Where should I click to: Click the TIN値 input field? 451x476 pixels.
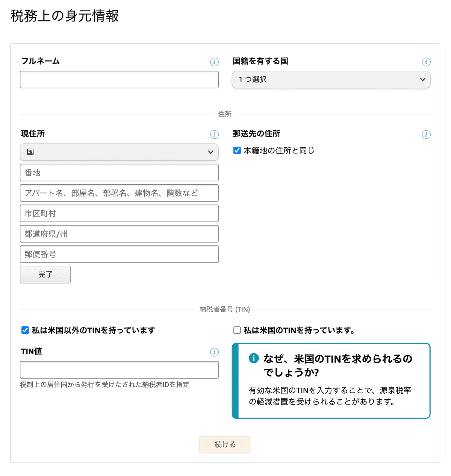coord(119,370)
